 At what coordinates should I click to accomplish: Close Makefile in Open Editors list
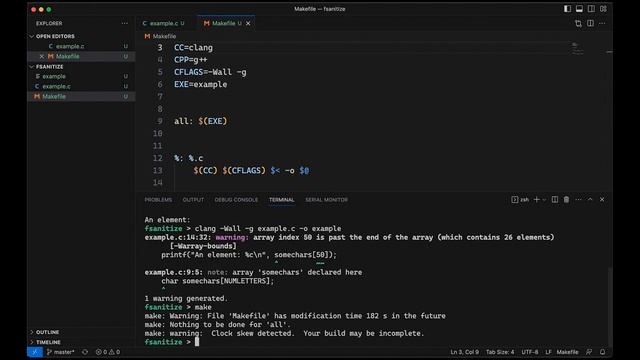(x=42, y=56)
